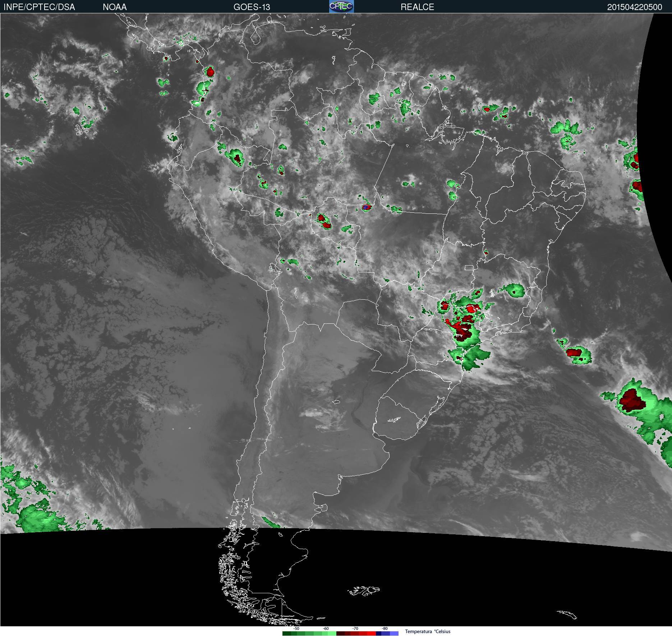672x636 pixels.
Task: Click the dark maroon swatch on the legend
Action: point(340,633)
